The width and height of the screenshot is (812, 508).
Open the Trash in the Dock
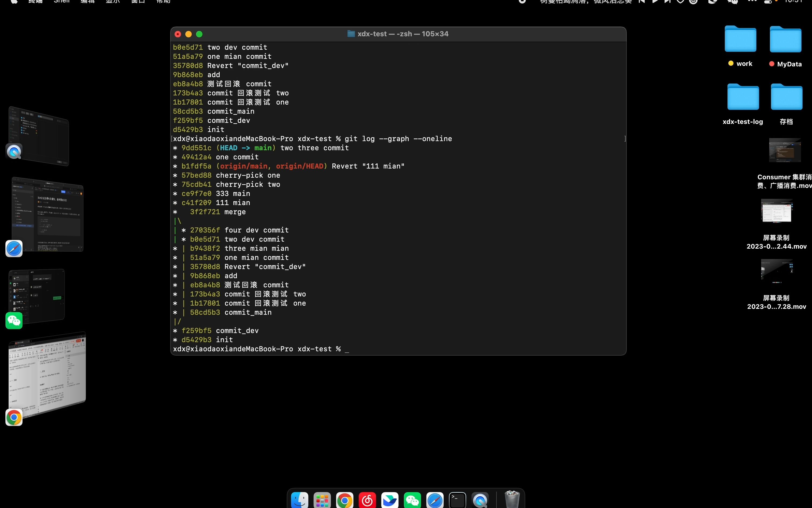[512, 500]
